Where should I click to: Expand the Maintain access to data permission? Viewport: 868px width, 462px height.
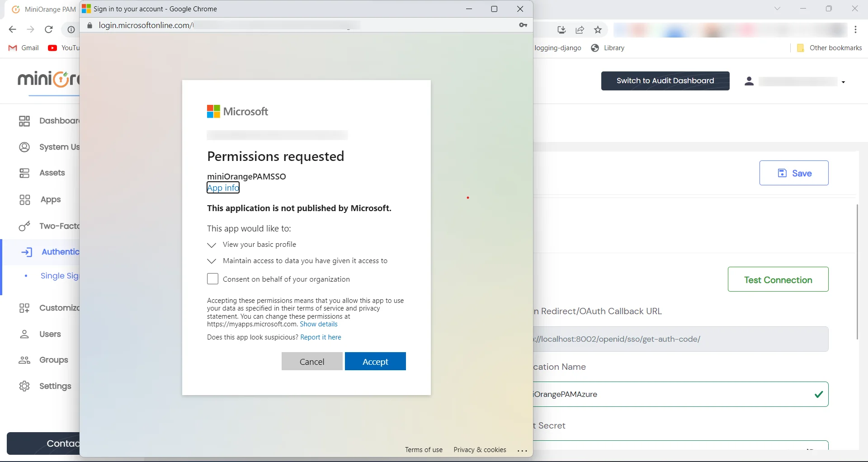(x=212, y=261)
